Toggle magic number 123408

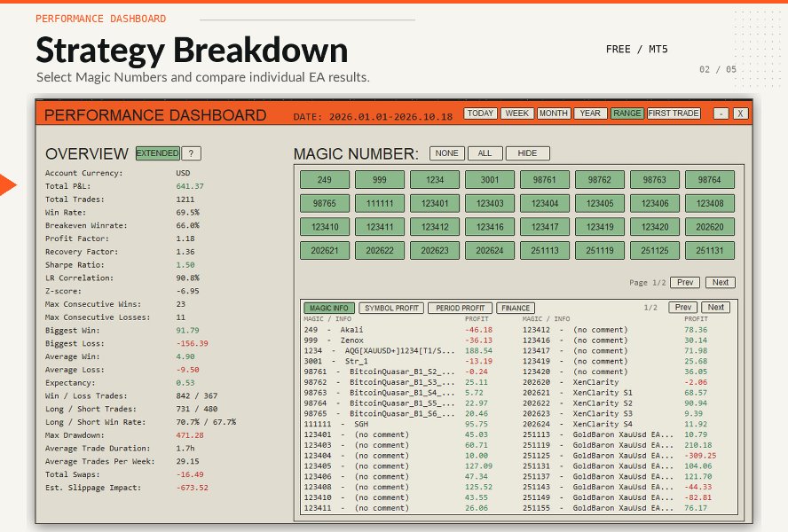(710, 203)
